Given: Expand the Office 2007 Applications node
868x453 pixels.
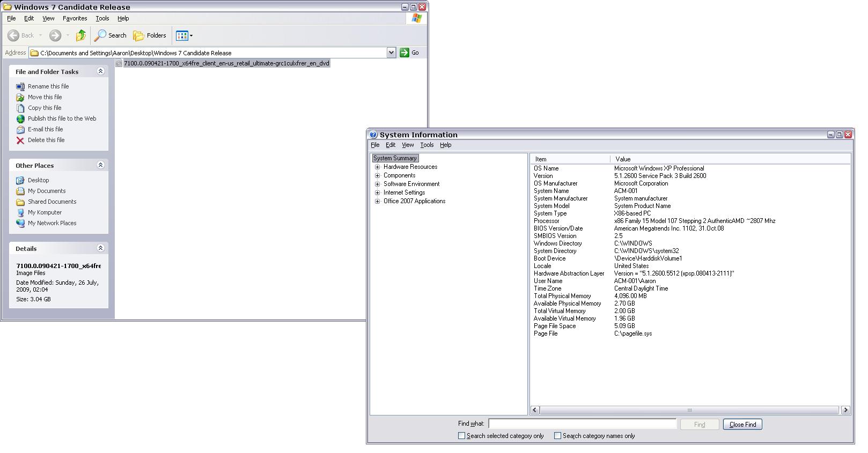Looking at the screenshot, I should coord(378,201).
